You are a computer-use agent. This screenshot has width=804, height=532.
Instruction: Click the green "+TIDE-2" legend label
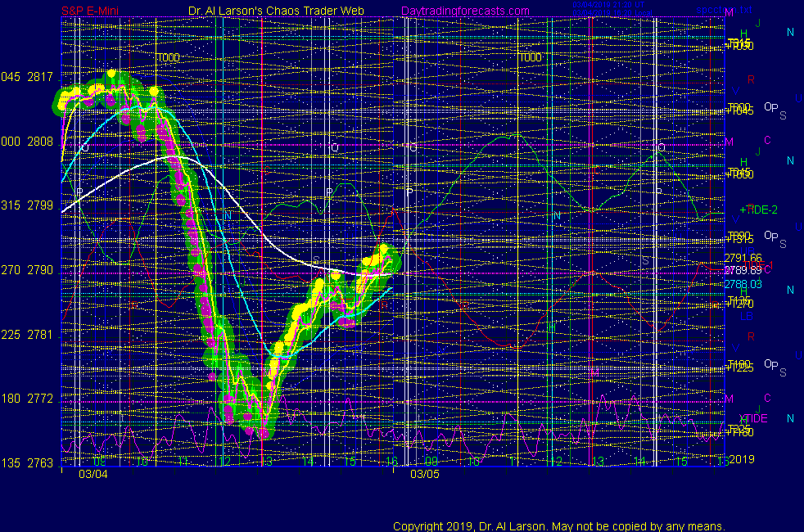[x=758, y=210]
